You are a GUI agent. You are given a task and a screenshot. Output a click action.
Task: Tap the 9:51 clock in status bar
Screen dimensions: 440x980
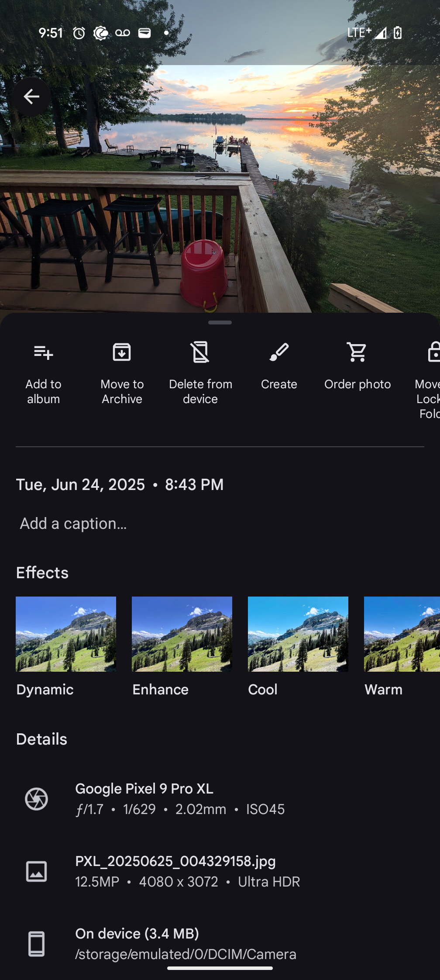click(51, 33)
